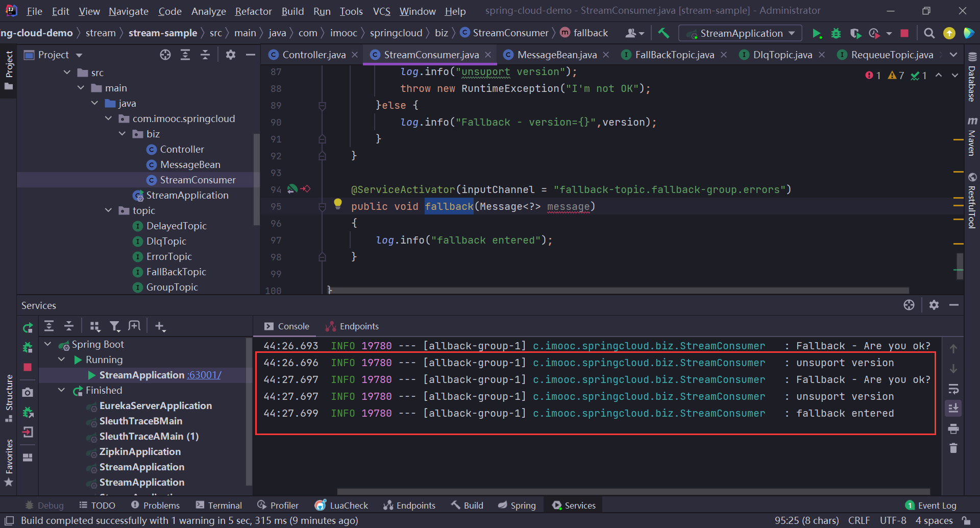Open Group By options in Services toolbar
This screenshot has height=528, width=980.
95,326
